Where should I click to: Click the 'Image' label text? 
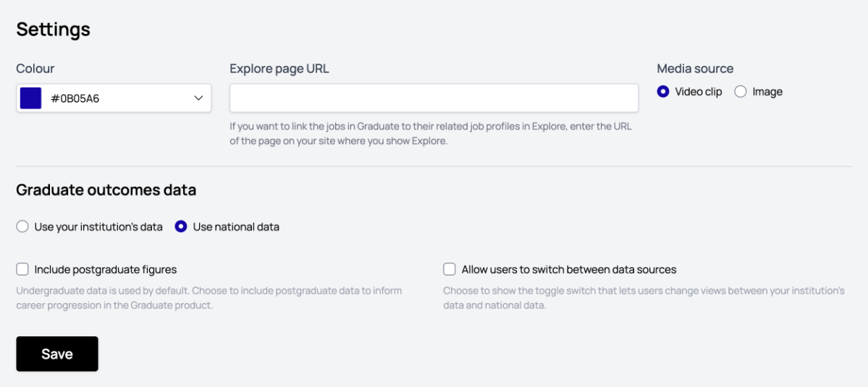pos(767,92)
